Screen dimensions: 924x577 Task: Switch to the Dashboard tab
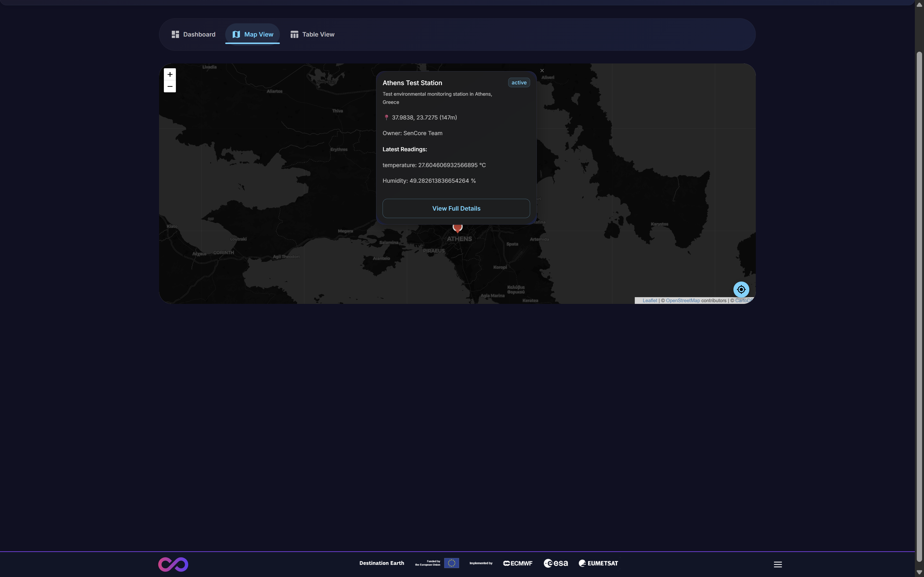tap(193, 34)
